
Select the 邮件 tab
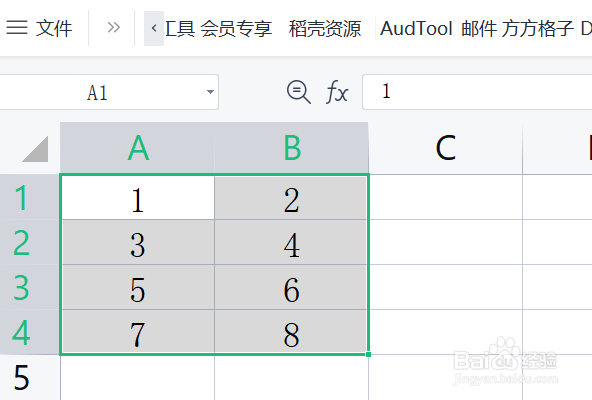click(479, 29)
